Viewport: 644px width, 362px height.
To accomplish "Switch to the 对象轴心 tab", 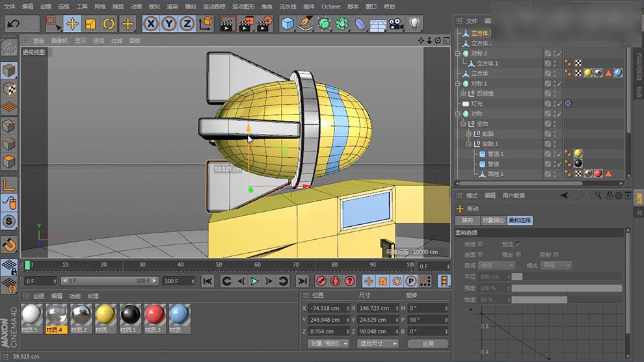I will [493, 220].
